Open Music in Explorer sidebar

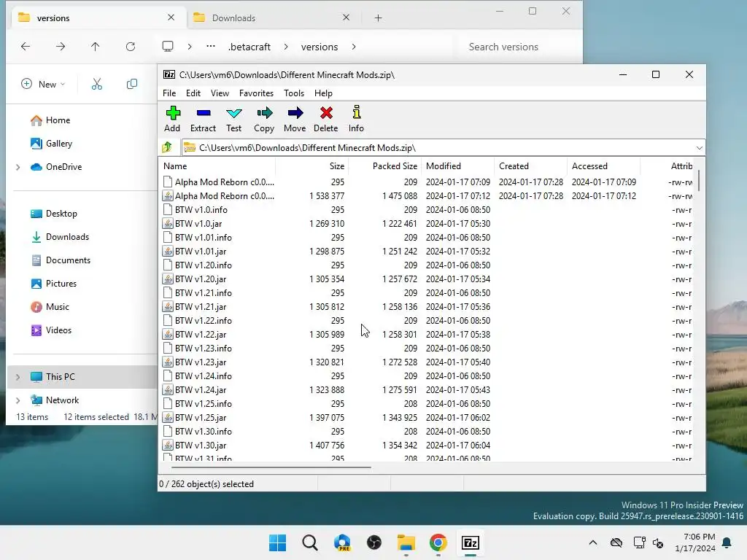click(x=50, y=307)
